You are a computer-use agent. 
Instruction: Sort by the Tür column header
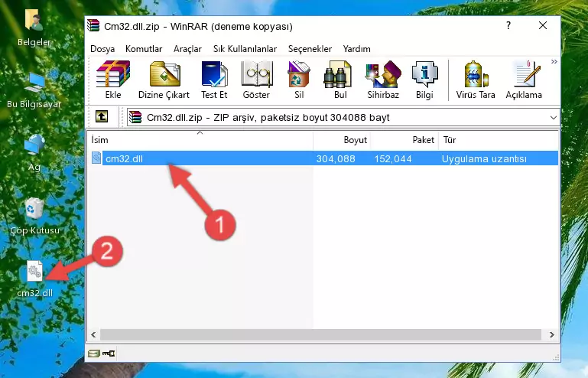(x=499, y=139)
